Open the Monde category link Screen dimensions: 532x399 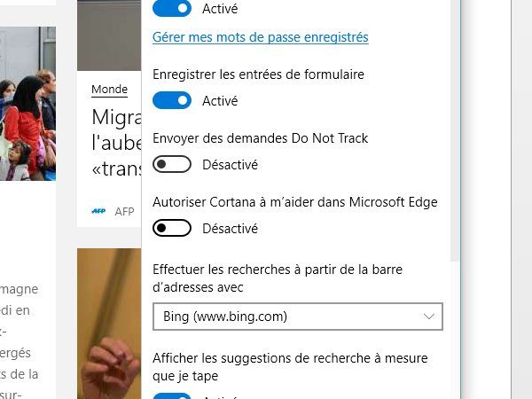109,90
